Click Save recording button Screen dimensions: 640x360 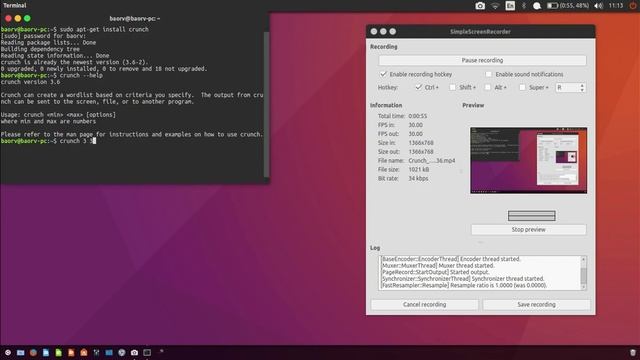pyautogui.click(x=536, y=304)
